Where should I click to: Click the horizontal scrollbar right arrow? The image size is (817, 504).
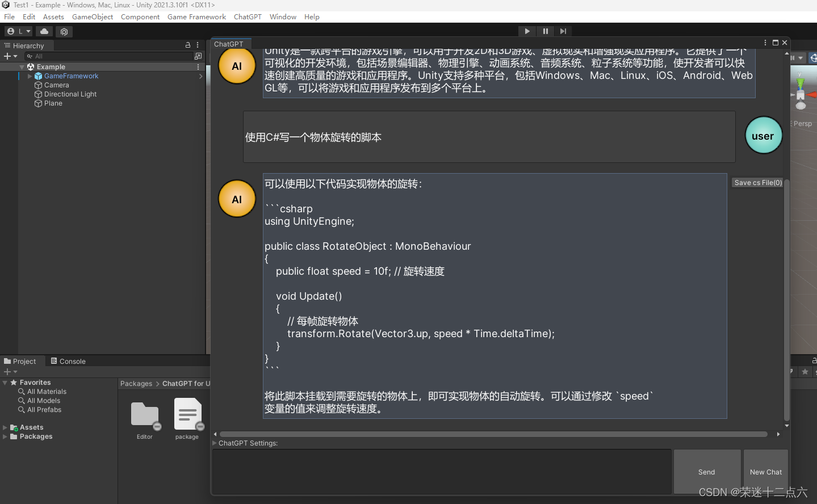(778, 434)
